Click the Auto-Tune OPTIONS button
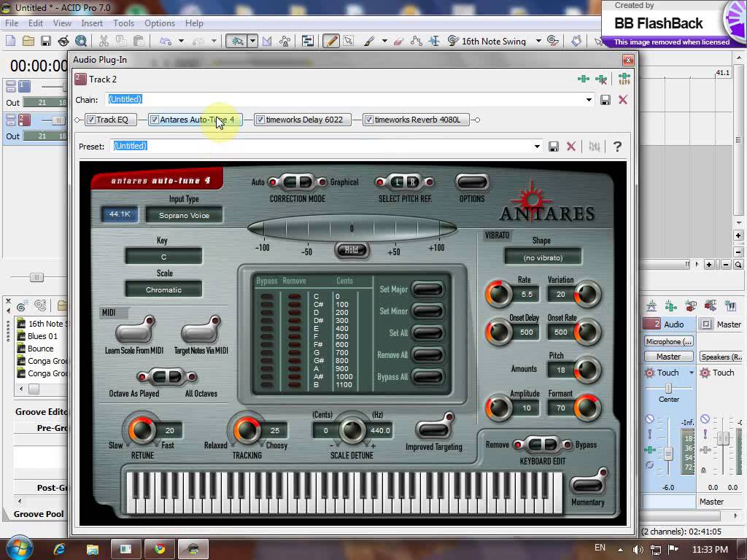 click(472, 182)
